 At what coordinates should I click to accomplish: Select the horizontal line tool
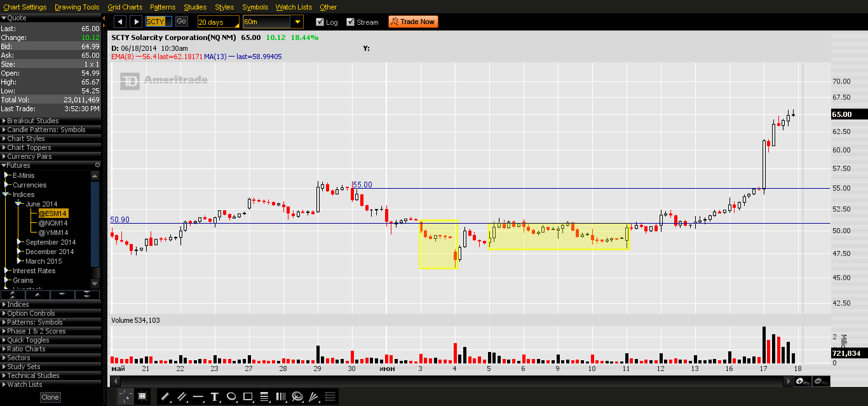(x=198, y=396)
